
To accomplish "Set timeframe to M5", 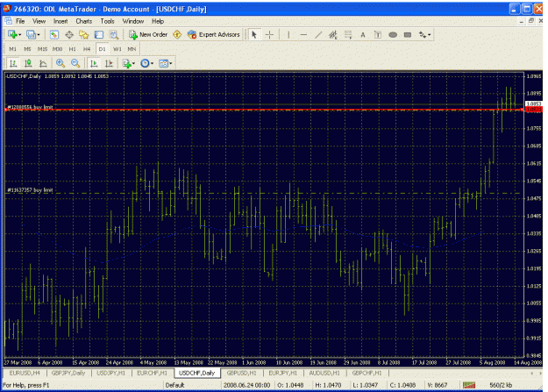I will click(x=27, y=49).
